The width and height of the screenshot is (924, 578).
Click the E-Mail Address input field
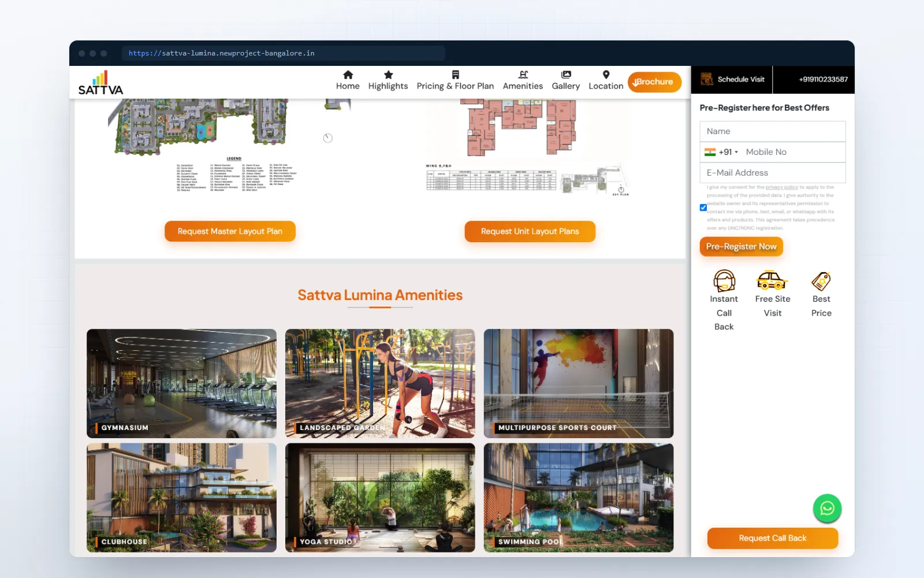click(x=772, y=173)
